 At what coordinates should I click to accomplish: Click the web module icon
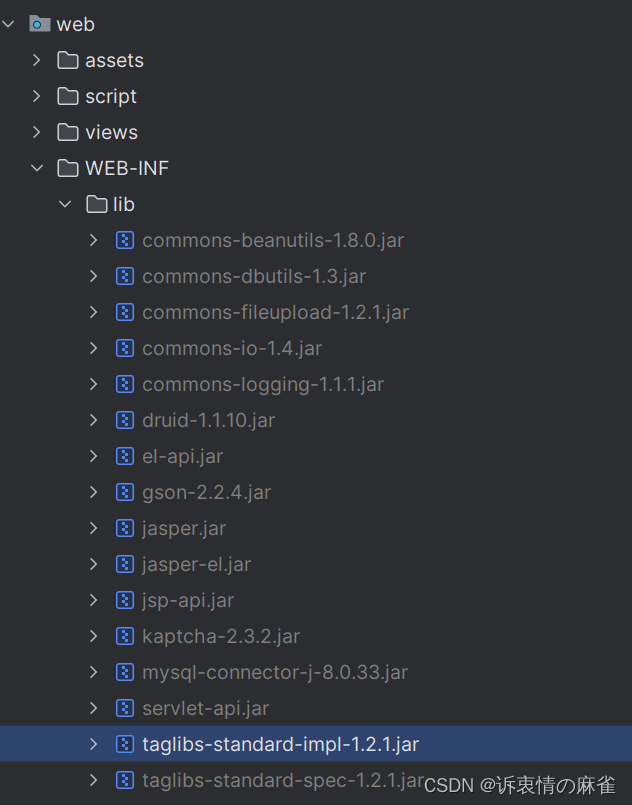coord(39,24)
